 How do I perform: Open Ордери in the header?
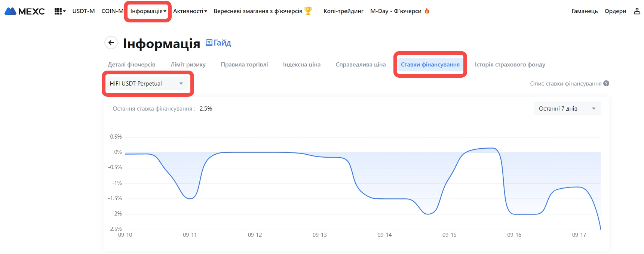point(615,11)
